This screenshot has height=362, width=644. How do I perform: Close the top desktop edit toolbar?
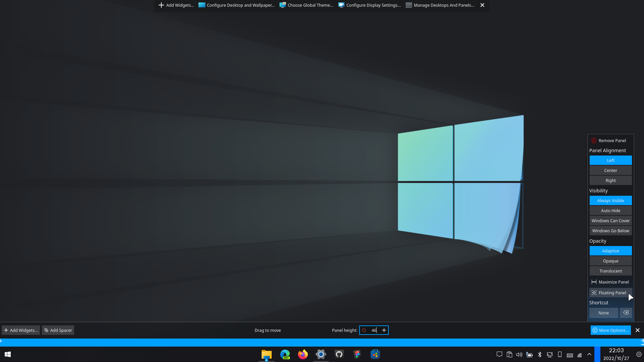point(482,5)
